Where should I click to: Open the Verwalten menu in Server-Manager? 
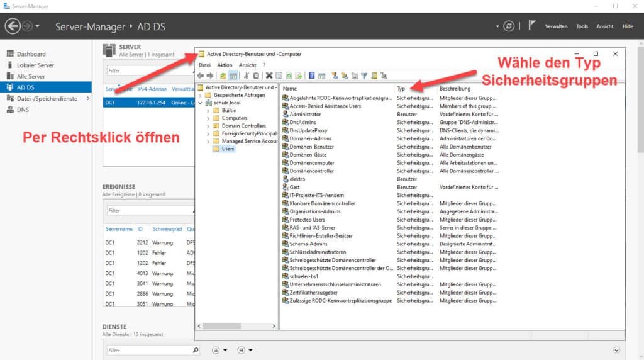[x=556, y=26]
